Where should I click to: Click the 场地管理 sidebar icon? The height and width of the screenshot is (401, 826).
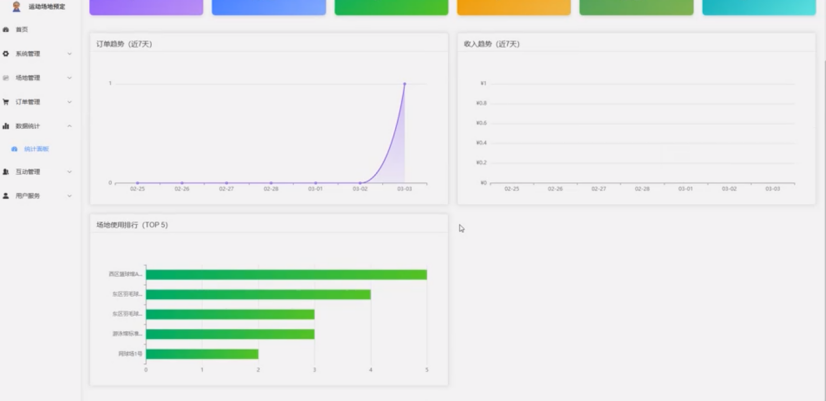[x=6, y=78]
